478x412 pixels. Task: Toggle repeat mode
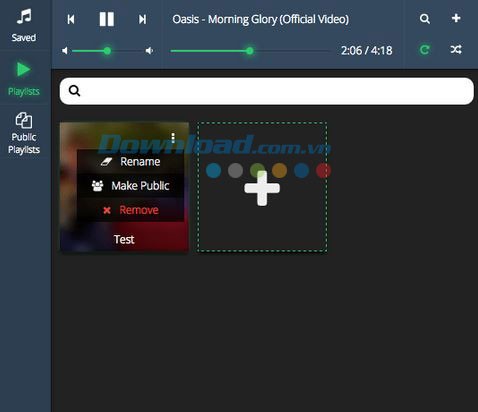[x=424, y=50]
